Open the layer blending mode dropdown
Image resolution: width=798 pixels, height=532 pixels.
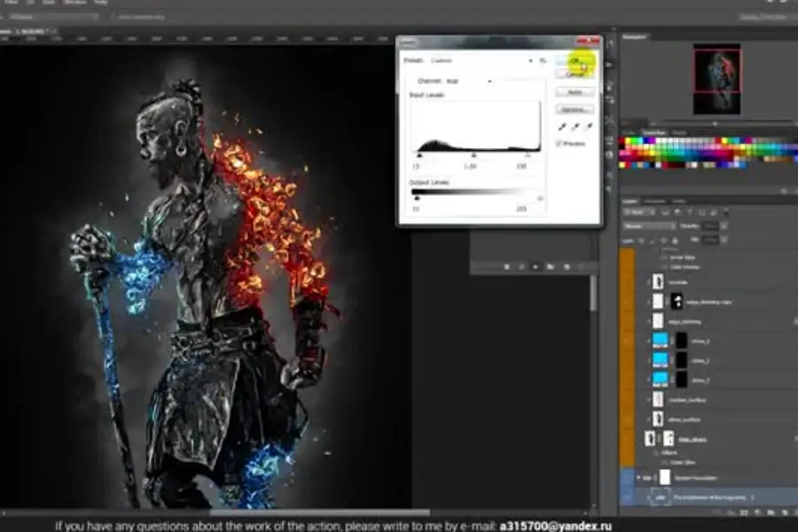tap(649, 226)
